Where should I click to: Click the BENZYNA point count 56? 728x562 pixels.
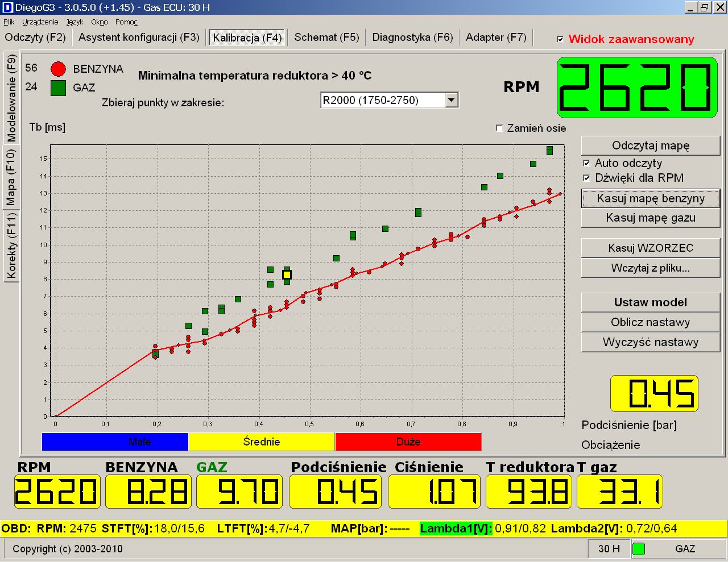31,68
